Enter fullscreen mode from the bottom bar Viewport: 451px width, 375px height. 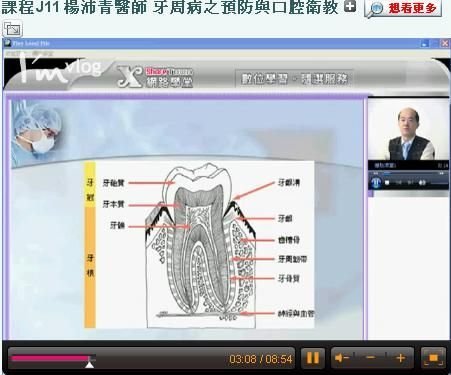coord(433,358)
